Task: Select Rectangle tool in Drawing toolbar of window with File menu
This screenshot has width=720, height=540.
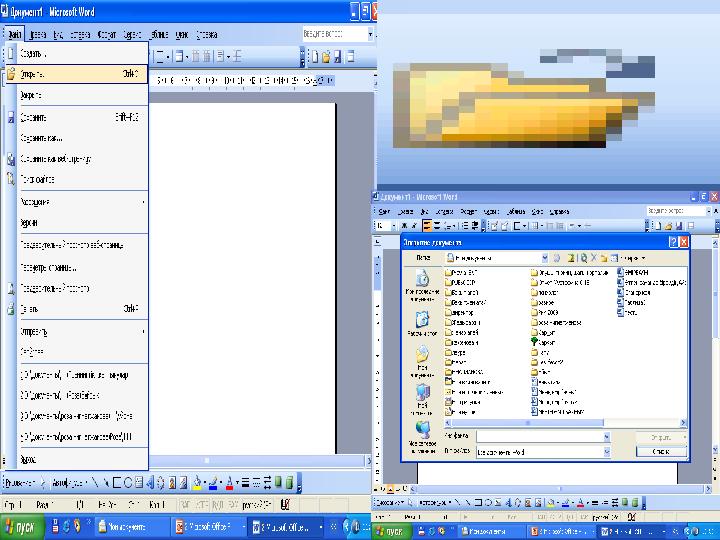Action: click(x=117, y=483)
